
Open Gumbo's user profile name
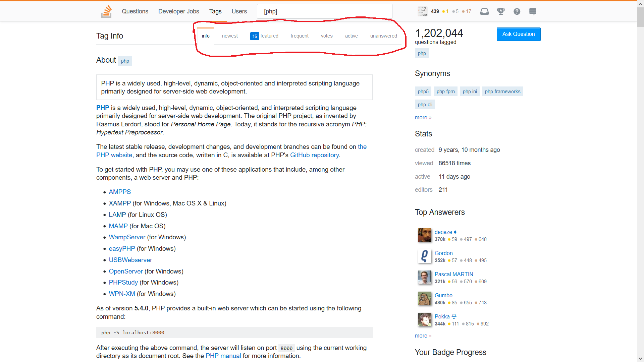443,295
